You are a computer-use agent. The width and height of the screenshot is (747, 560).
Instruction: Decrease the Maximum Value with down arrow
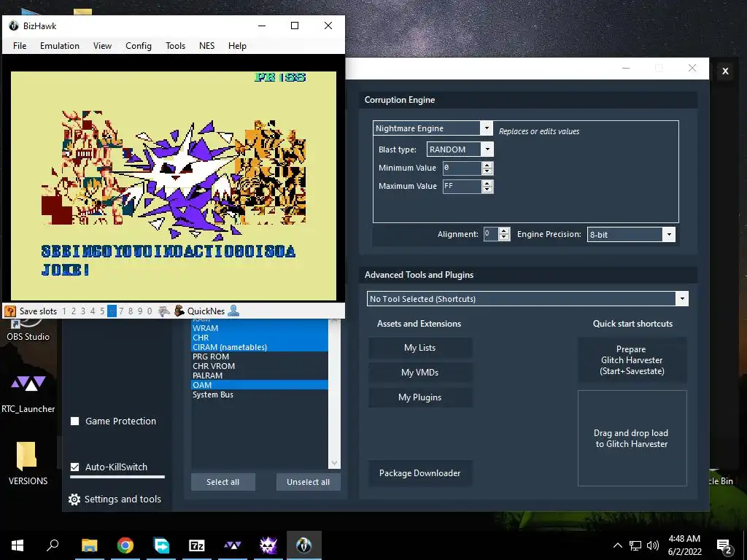point(487,190)
